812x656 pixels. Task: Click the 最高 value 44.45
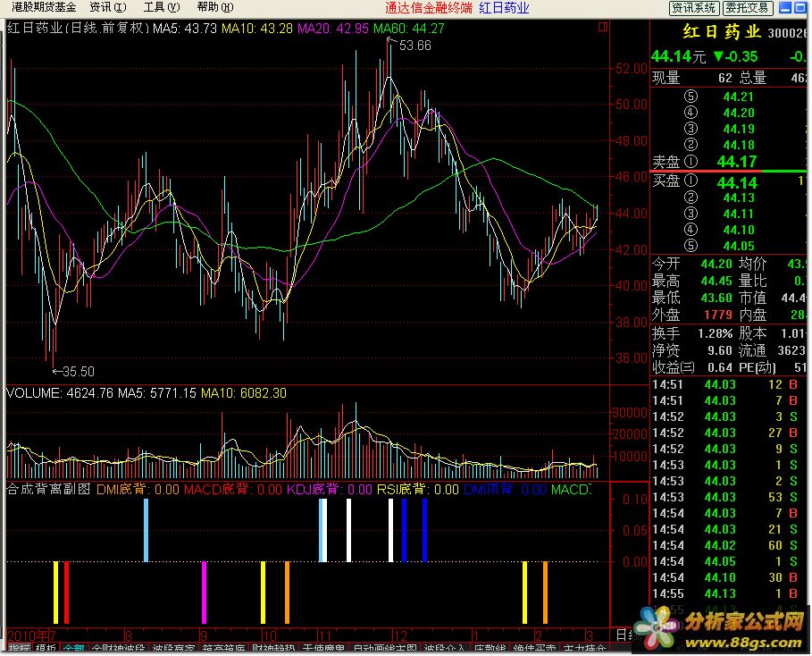click(716, 282)
